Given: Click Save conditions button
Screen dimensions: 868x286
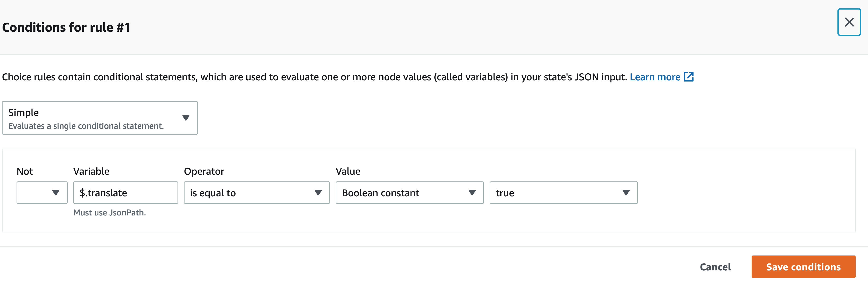Looking at the screenshot, I should pos(803,267).
